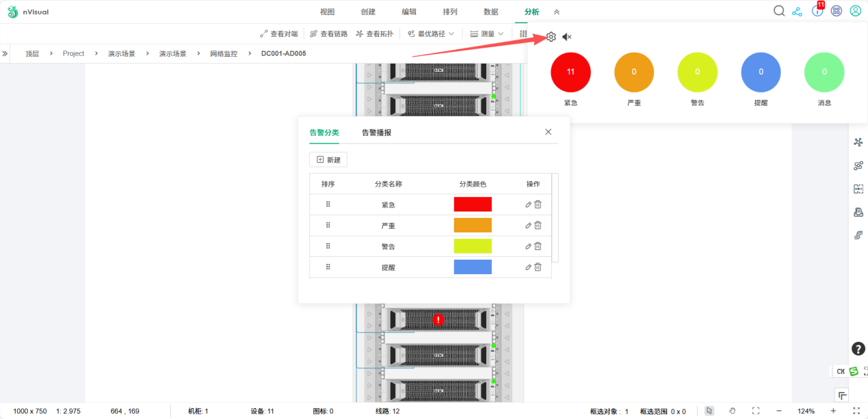Click the sliders icon after 测量
The image size is (868, 419).
[523, 33]
